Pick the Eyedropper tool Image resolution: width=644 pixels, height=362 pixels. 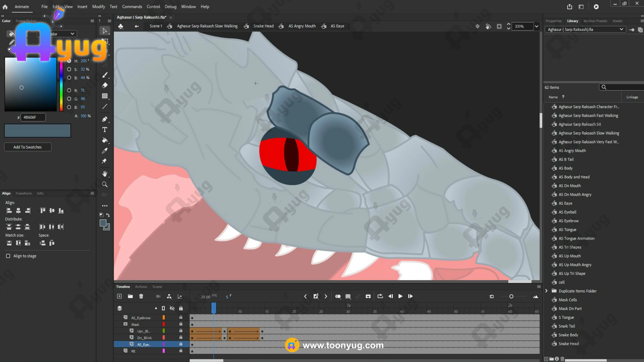point(105,151)
